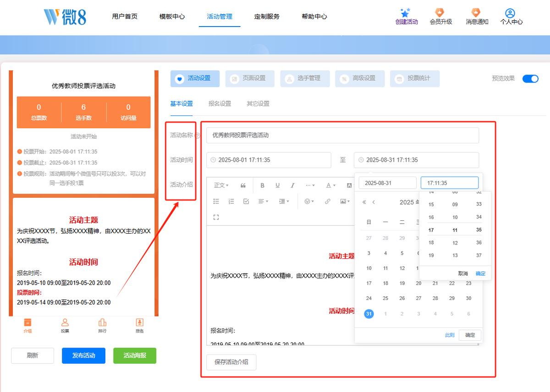Switch to 报名设置 tab
Screen dimensions: 550x392
[220, 103]
